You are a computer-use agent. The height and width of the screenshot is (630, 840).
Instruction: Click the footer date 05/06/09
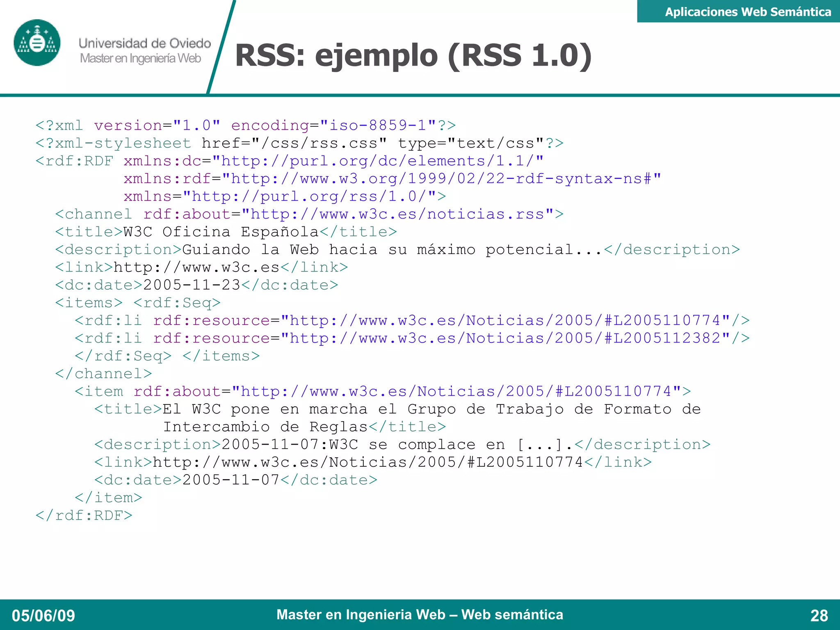click(43, 615)
